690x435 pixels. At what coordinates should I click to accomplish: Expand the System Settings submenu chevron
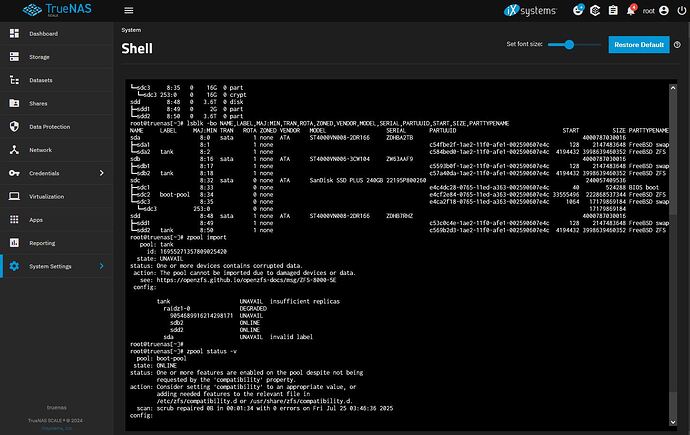100,265
